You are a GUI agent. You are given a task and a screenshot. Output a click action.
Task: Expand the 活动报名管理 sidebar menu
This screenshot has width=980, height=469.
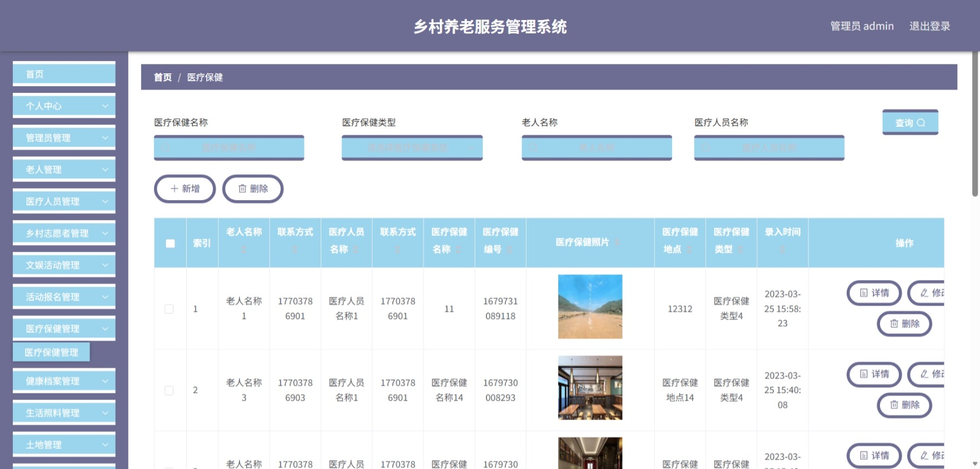pos(64,297)
